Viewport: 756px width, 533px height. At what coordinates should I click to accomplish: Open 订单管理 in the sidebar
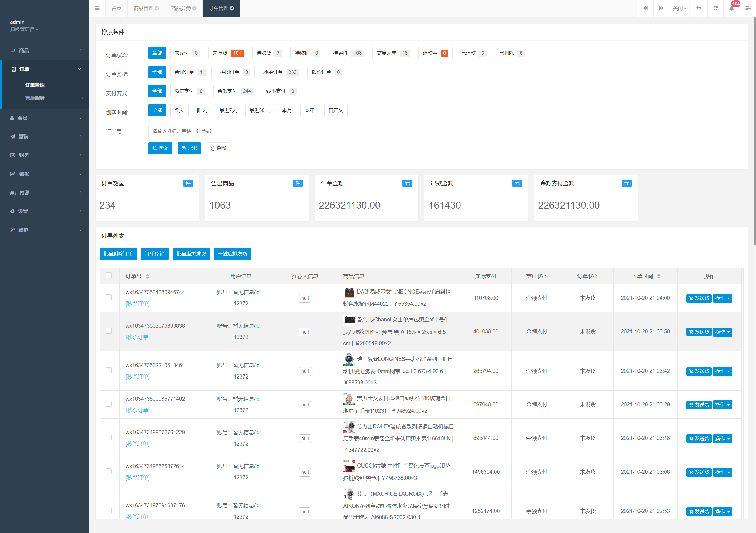35,85
